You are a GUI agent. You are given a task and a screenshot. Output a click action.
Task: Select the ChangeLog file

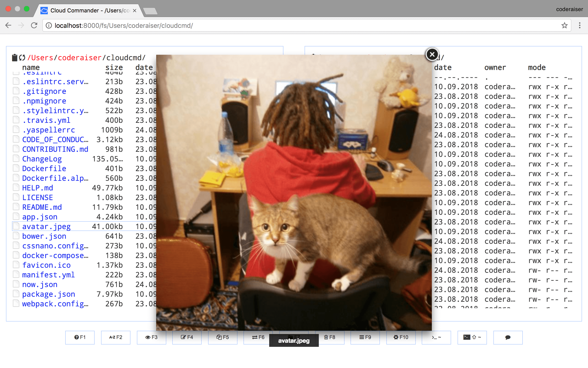pos(42,159)
